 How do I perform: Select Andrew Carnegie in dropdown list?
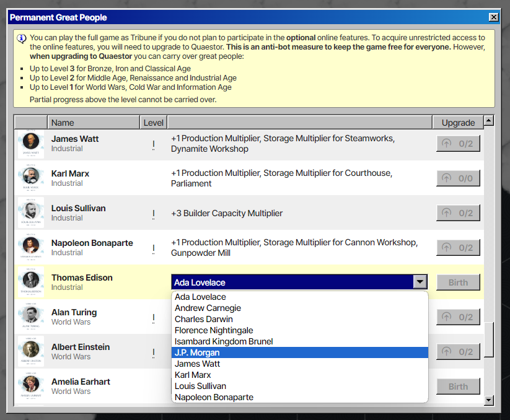pos(299,308)
